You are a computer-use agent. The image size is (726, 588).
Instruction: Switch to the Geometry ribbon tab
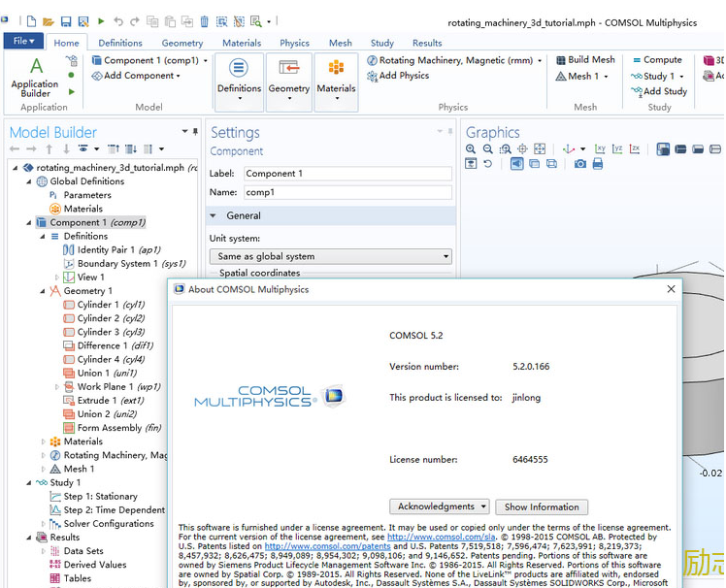tap(182, 43)
